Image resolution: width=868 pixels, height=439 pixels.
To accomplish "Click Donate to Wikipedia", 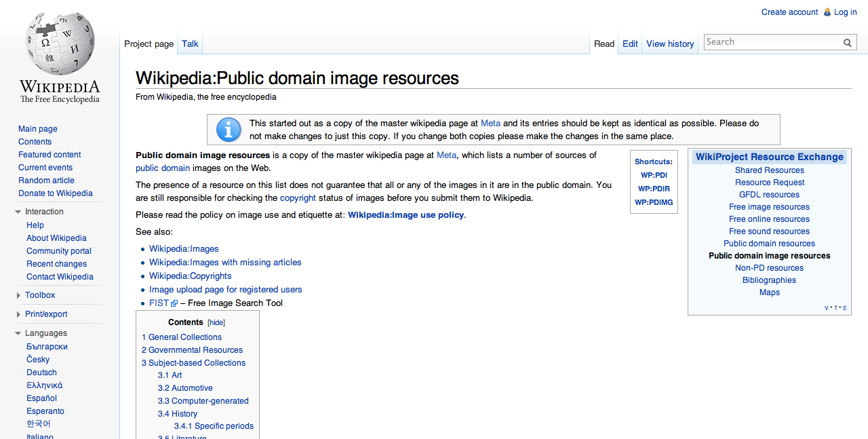I will [56, 193].
